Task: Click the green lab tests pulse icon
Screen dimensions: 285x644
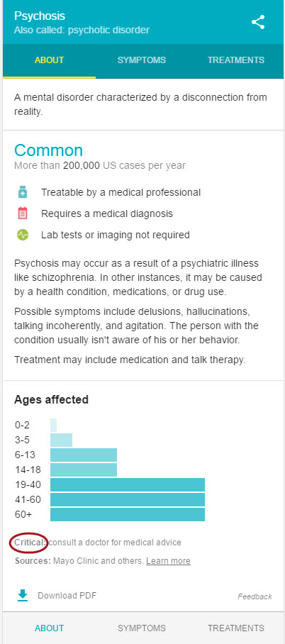Action: (23, 235)
